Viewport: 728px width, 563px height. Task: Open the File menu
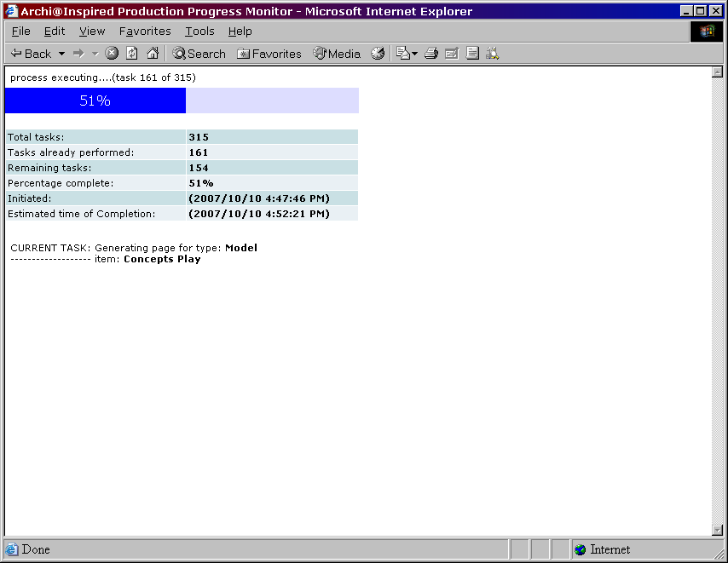point(20,32)
